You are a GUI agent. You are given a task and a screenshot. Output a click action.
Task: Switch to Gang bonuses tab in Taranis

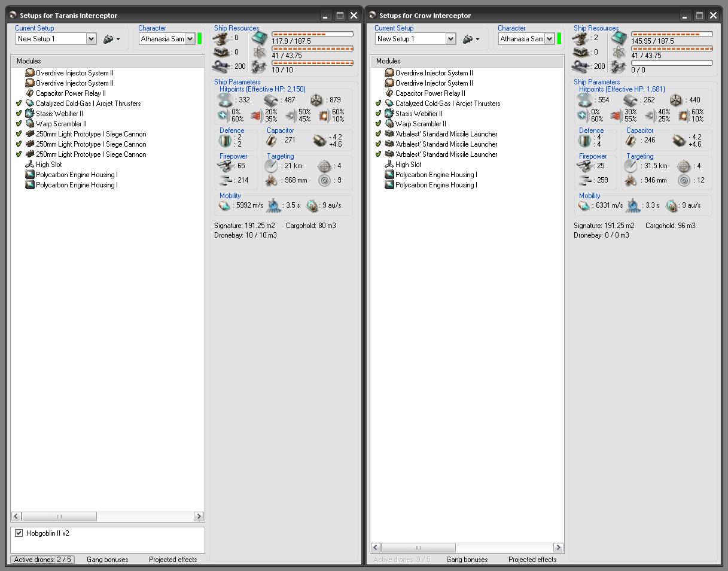(108, 560)
